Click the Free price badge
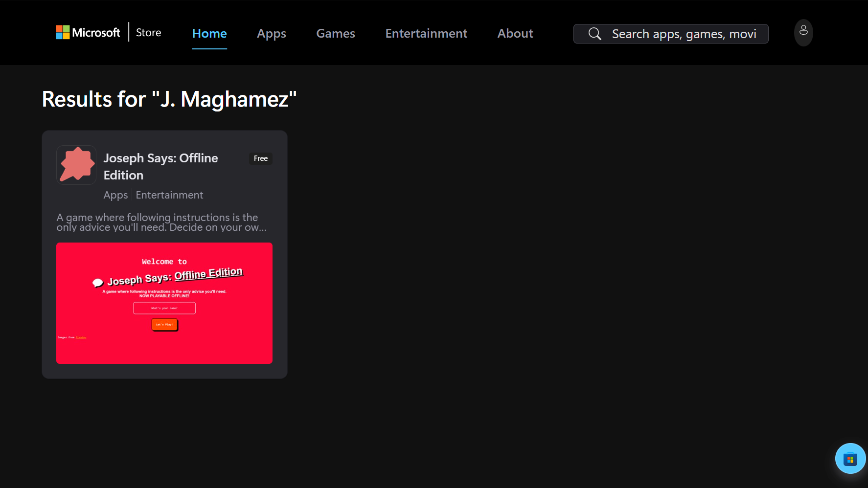The image size is (868, 488). pos(261,158)
